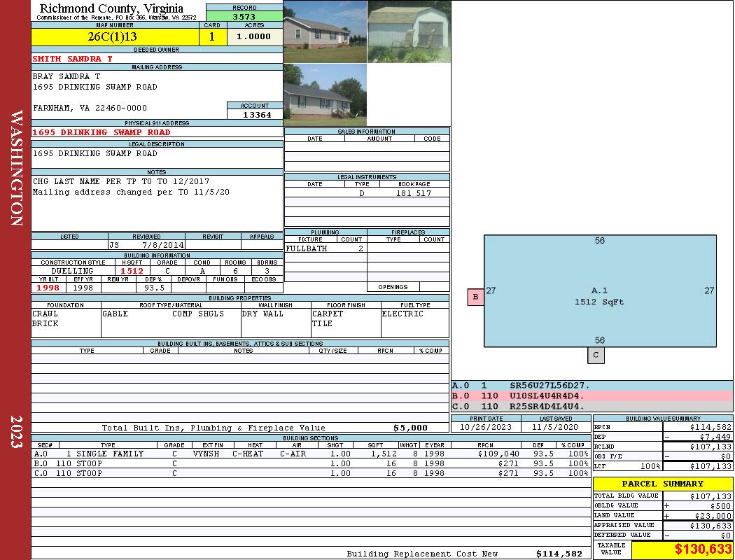The height and width of the screenshot is (560, 735).
Task: Click the notes text about mailing address
Action: 131,192
